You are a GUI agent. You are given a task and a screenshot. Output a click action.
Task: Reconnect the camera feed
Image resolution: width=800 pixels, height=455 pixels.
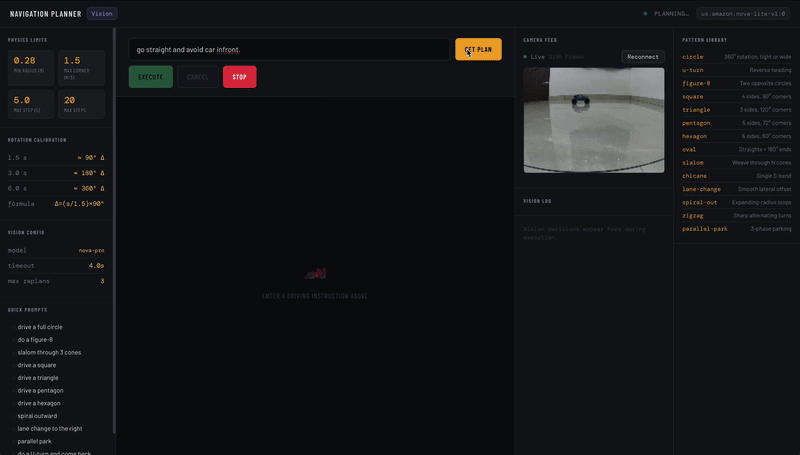(643, 57)
